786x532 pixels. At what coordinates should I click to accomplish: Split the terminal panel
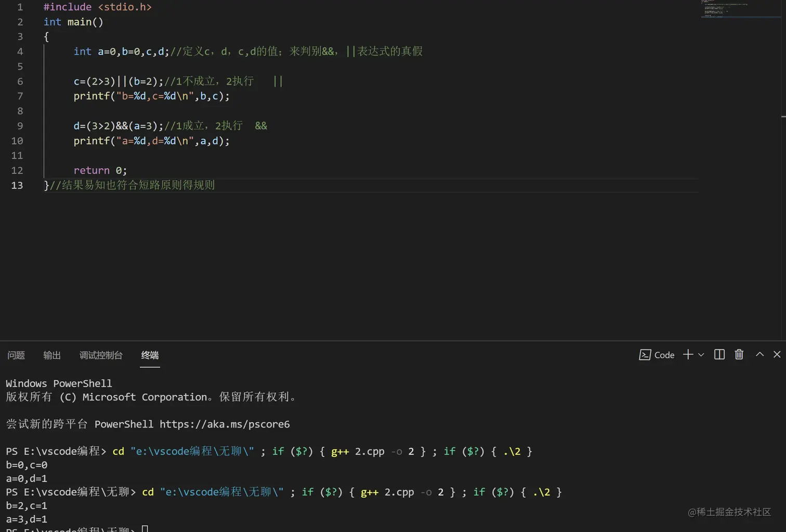coord(719,354)
